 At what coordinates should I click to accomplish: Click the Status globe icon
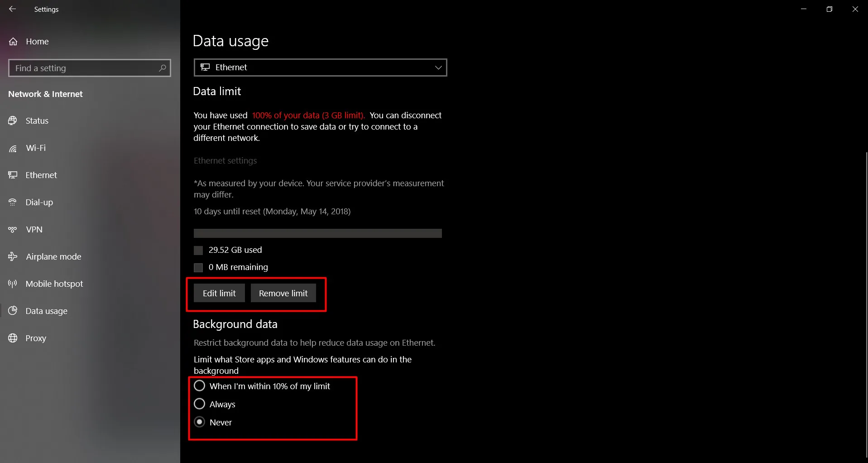coord(13,121)
